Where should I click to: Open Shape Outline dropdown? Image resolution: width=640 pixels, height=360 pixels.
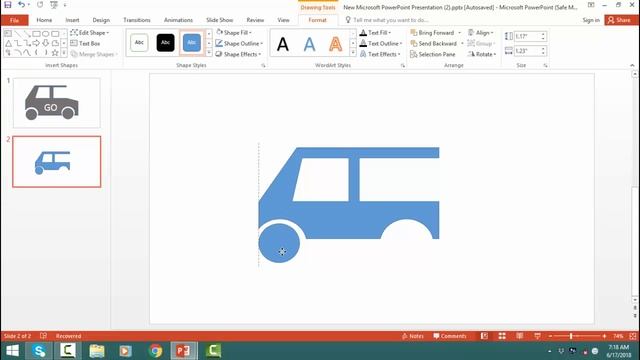(x=239, y=43)
